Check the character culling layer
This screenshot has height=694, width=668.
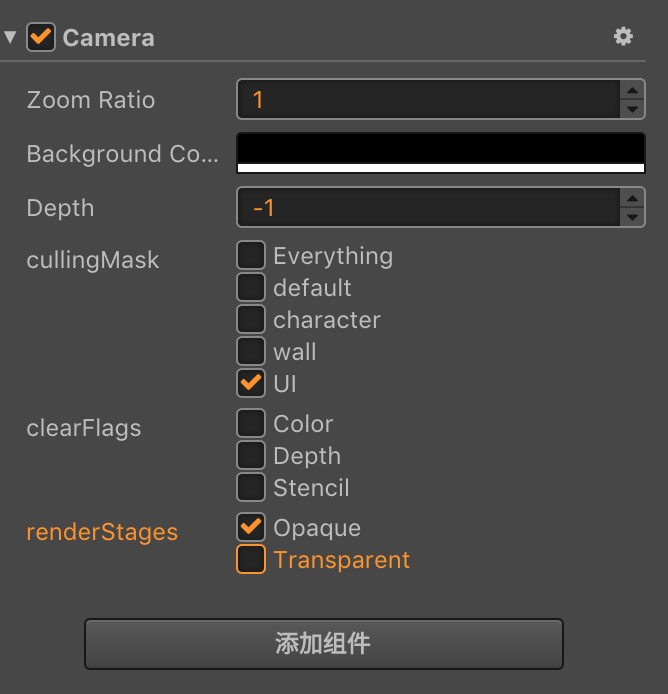pos(251,320)
